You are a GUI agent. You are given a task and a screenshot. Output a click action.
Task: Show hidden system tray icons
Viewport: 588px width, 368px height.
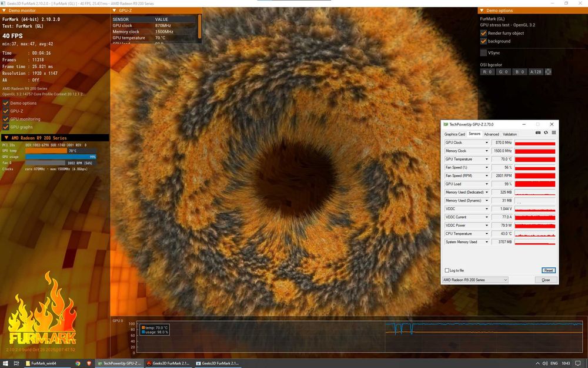point(537,363)
